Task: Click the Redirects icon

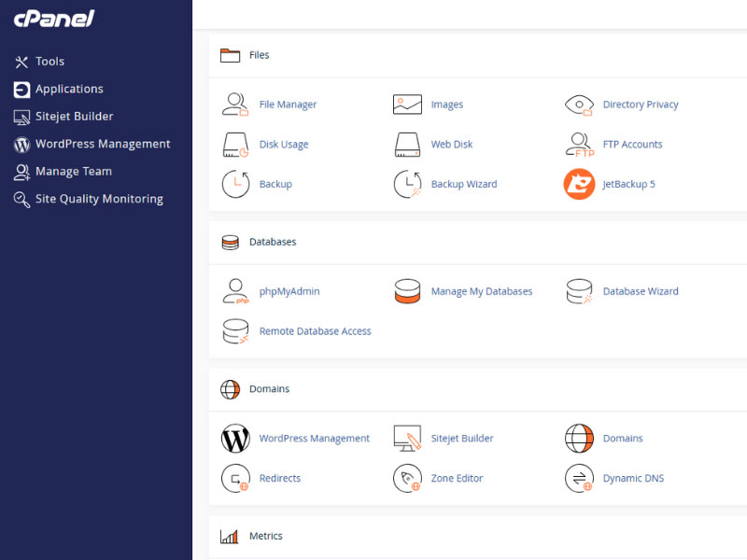Action: (x=235, y=478)
